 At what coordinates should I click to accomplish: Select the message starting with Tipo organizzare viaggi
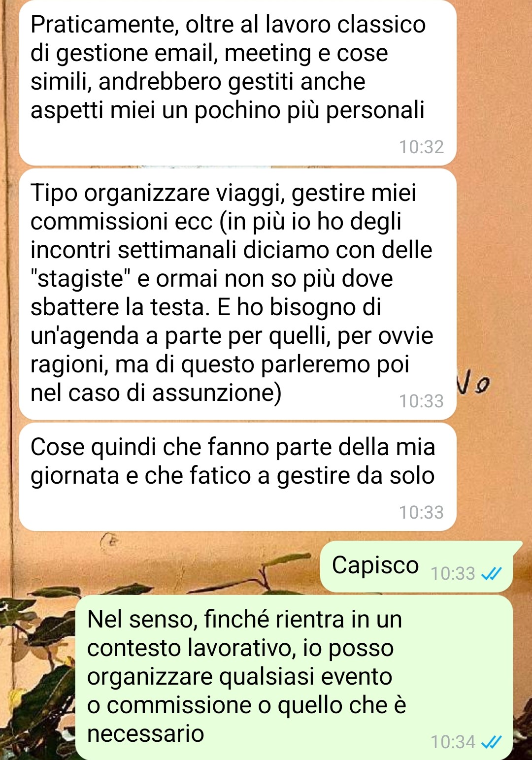(x=237, y=294)
